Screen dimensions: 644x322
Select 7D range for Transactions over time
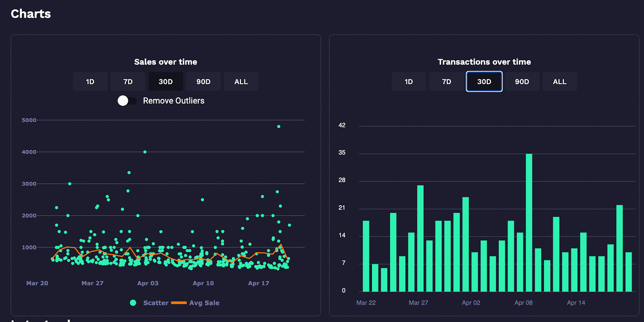click(x=446, y=81)
